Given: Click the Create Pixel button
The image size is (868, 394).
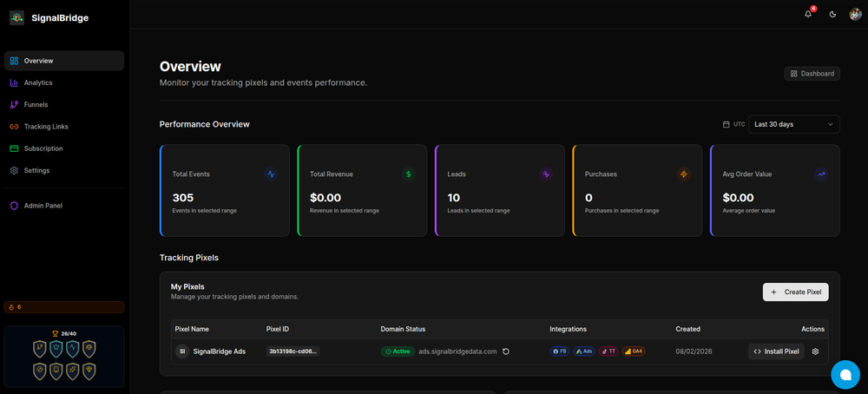Looking at the screenshot, I should [x=795, y=292].
